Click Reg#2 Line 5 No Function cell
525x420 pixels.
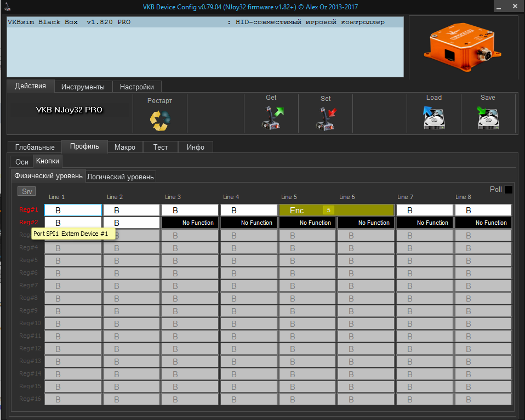[307, 223]
